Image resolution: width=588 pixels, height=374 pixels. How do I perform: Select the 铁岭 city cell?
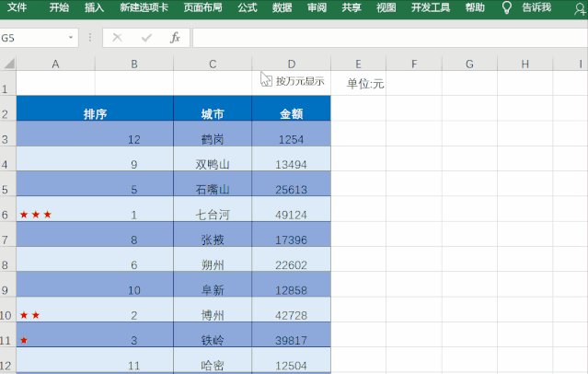(213, 334)
